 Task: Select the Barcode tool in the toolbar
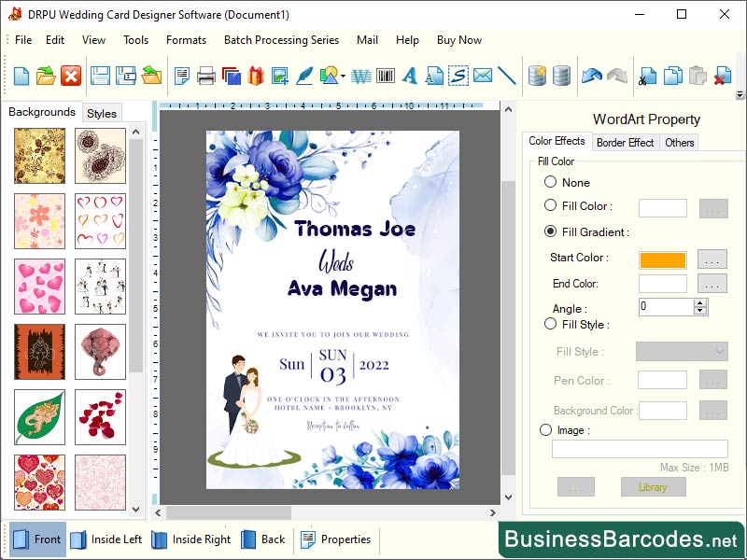pos(385,76)
